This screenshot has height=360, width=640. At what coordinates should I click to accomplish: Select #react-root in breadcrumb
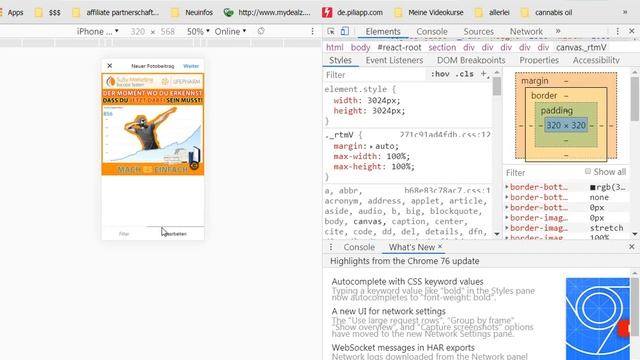pyautogui.click(x=399, y=47)
